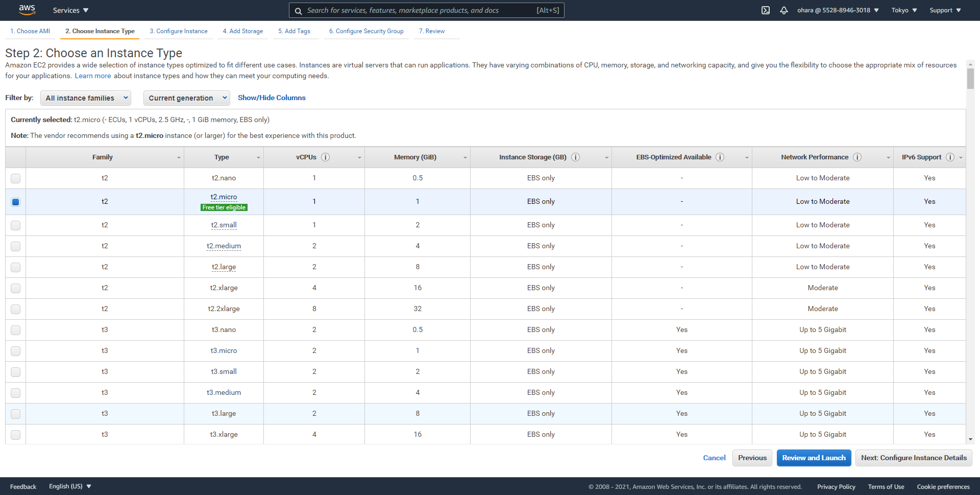
Task: Show Network Performance info icon
Action: click(857, 157)
